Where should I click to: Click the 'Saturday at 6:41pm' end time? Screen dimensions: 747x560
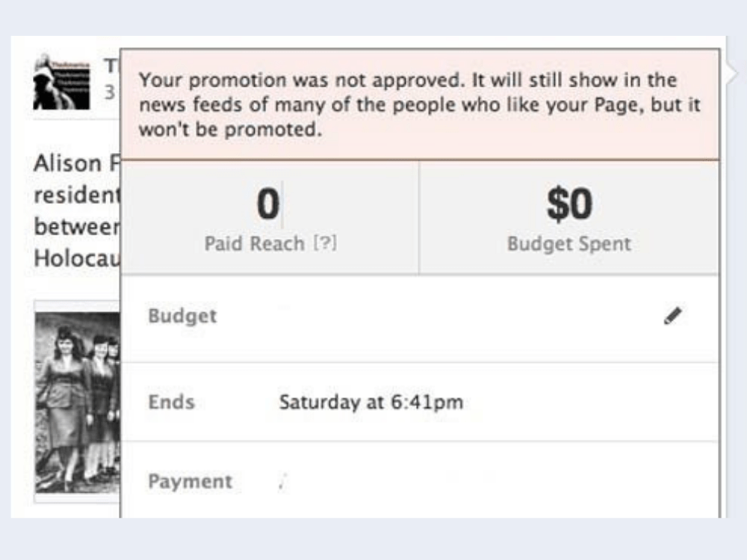(371, 402)
